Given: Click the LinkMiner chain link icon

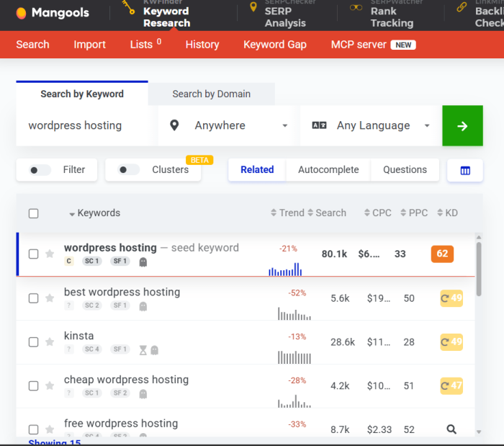Looking at the screenshot, I should tap(462, 7).
